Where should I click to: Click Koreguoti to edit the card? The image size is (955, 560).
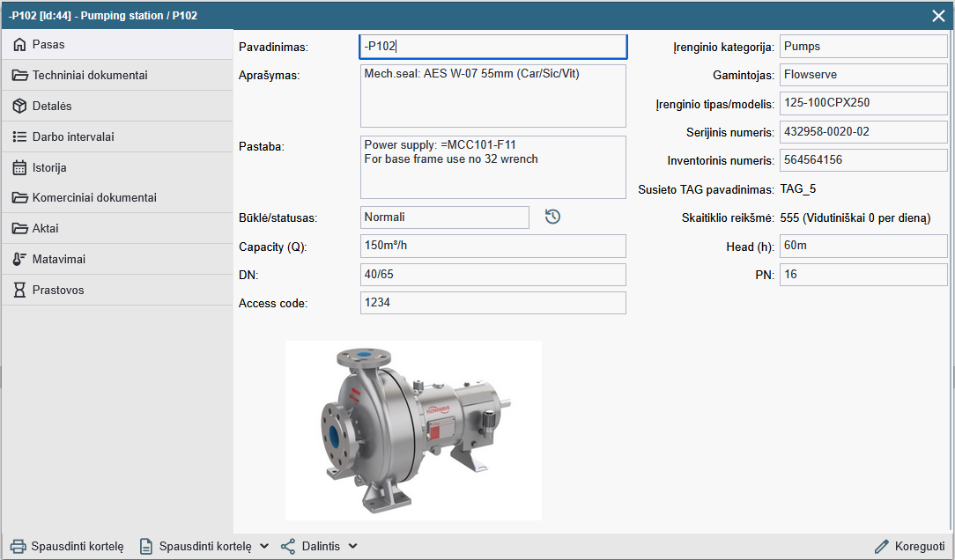click(920, 547)
